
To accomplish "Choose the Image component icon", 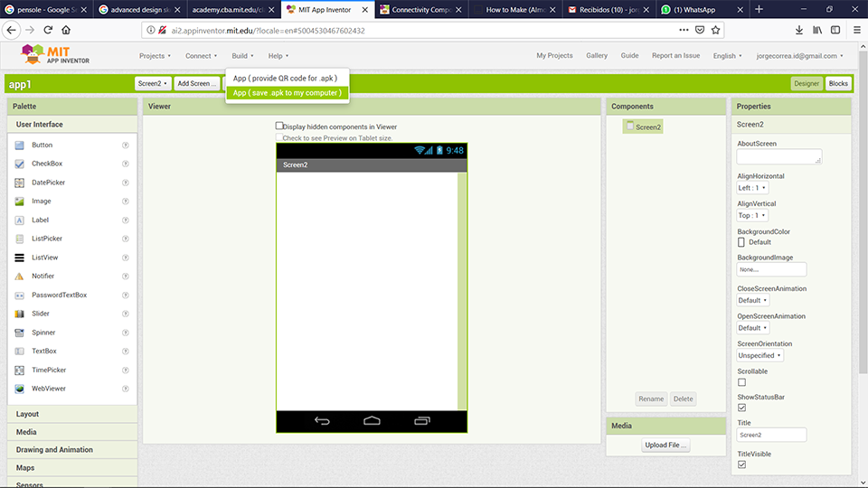I will click(19, 202).
